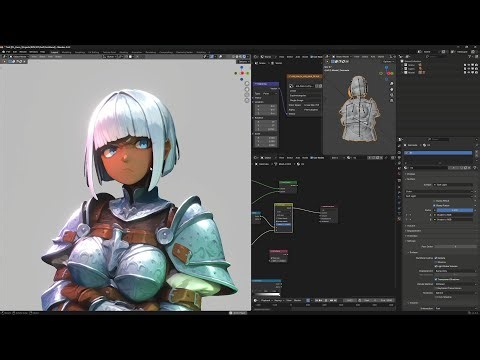The width and height of the screenshot is (480, 360).
Task: Toggle camera view icon in the large viewport
Action: click(x=247, y=95)
